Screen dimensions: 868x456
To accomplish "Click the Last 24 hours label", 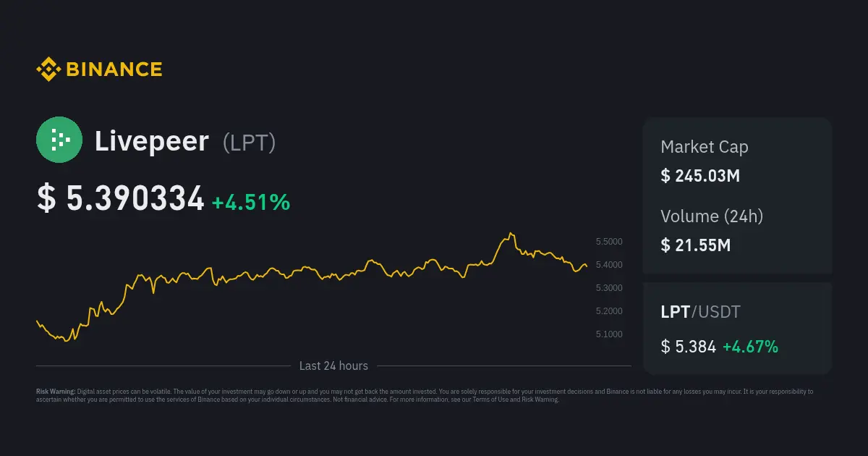I will point(333,366).
